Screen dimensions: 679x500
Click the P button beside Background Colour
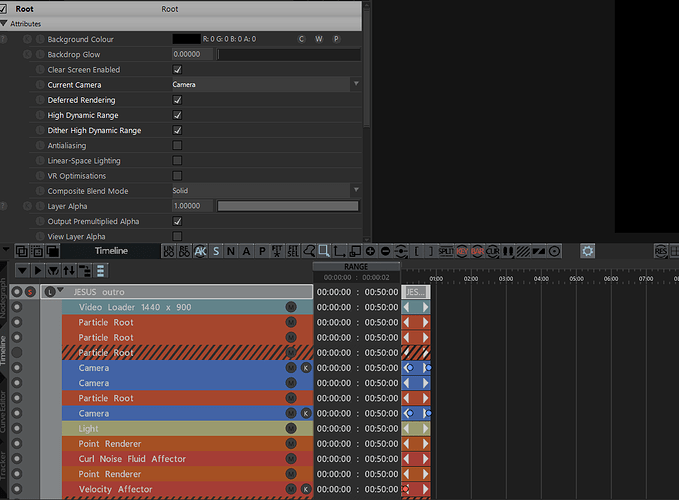[336, 39]
